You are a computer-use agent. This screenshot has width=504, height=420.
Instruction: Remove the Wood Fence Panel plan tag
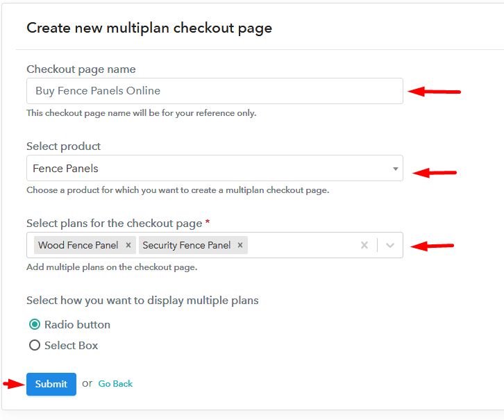[128, 245]
